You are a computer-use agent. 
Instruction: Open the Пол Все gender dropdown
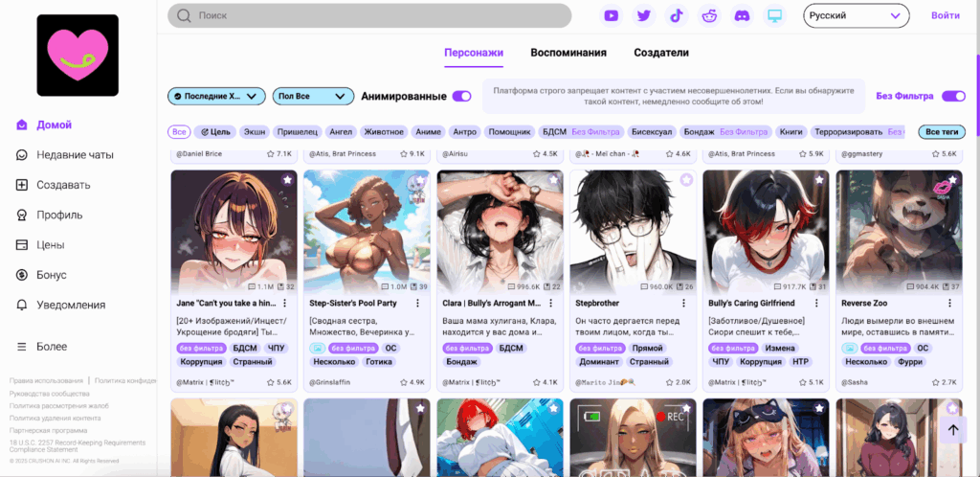[x=313, y=96]
